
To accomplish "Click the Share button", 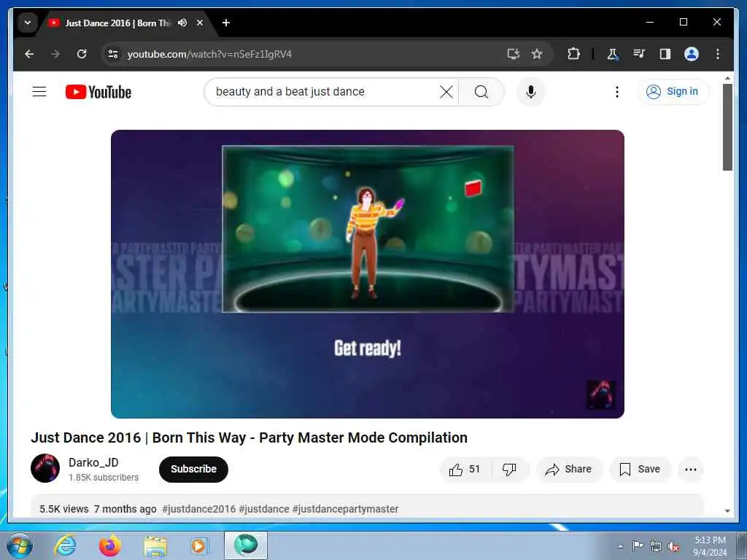I will click(x=569, y=469).
